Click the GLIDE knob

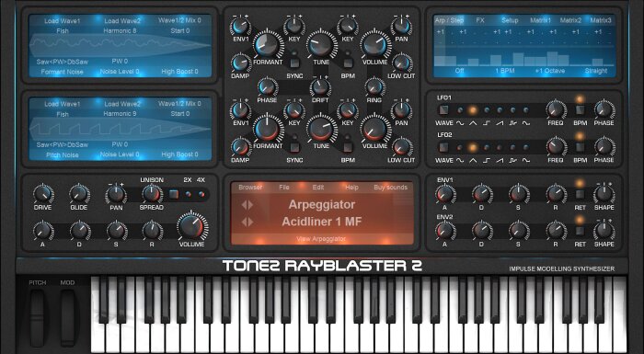click(x=79, y=194)
